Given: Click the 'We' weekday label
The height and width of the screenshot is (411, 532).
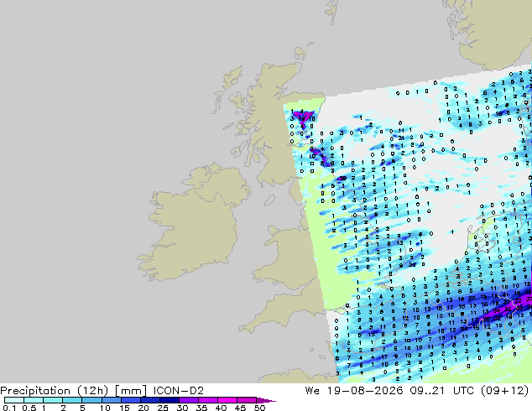Looking at the screenshot, I should coord(312,391).
